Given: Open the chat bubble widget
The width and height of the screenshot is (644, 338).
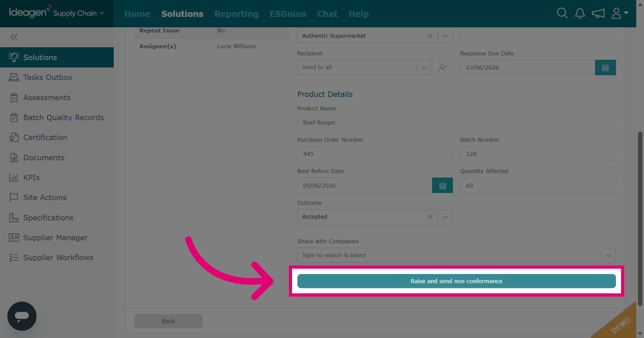Looking at the screenshot, I should 22,316.
